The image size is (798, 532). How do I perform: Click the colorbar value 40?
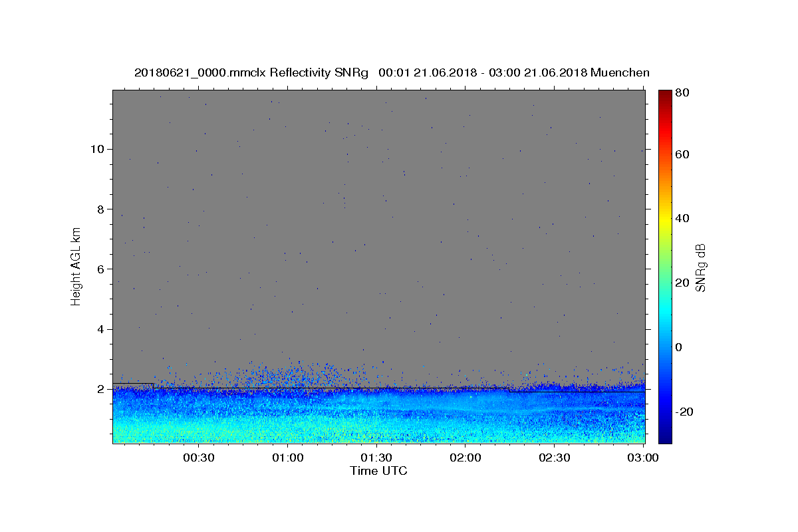[x=683, y=218]
